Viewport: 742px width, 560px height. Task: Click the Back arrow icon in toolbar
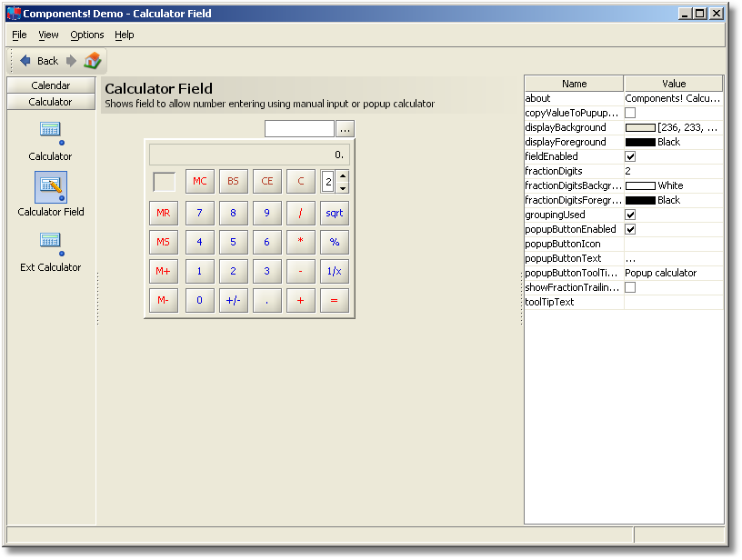pyautogui.click(x=25, y=61)
